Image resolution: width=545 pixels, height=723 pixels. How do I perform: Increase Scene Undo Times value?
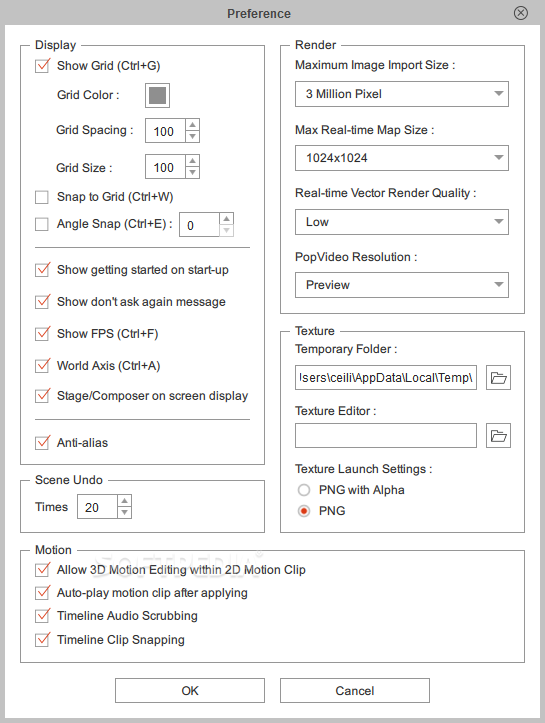pos(124,501)
